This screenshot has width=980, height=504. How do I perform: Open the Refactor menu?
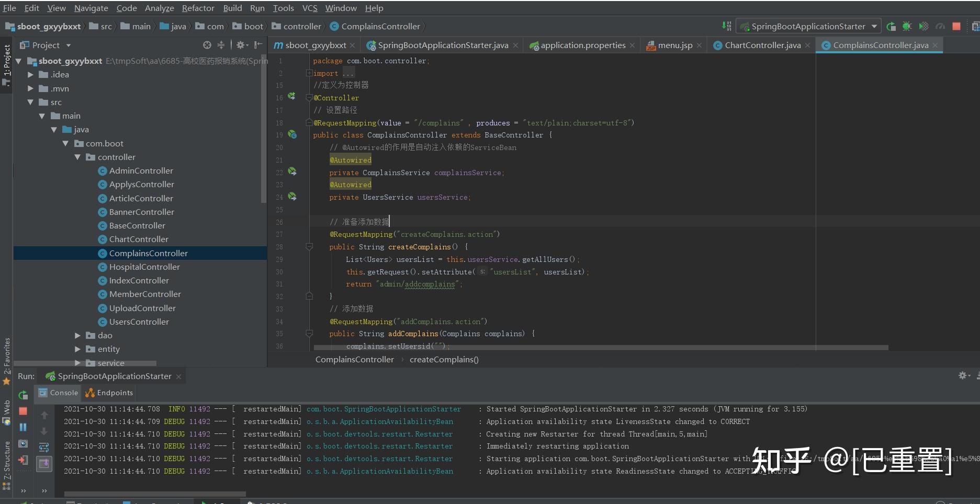pyautogui.click(x=198, y=8)
